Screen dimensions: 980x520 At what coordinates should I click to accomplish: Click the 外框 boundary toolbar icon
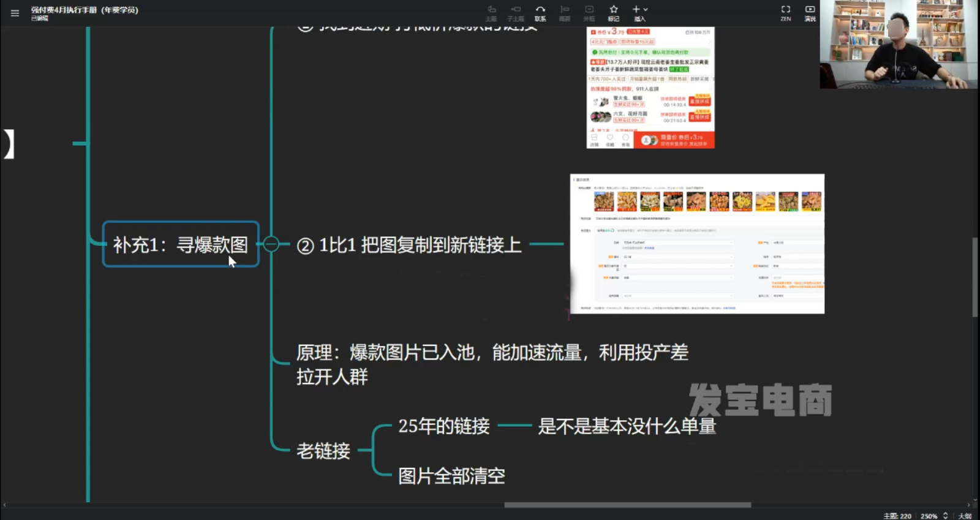(x=589, y=13)
